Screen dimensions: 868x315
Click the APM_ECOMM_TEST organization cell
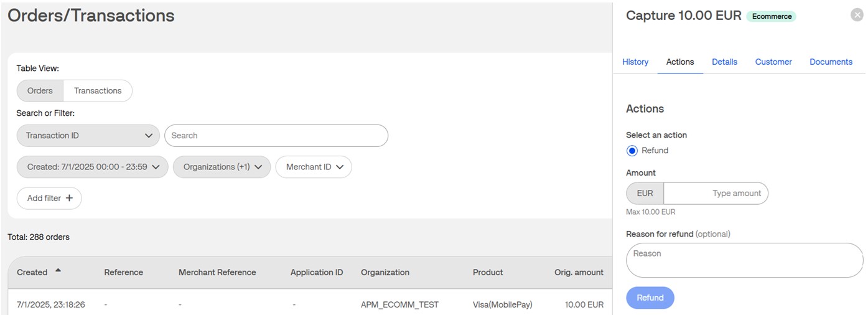(x=399, y=305)
